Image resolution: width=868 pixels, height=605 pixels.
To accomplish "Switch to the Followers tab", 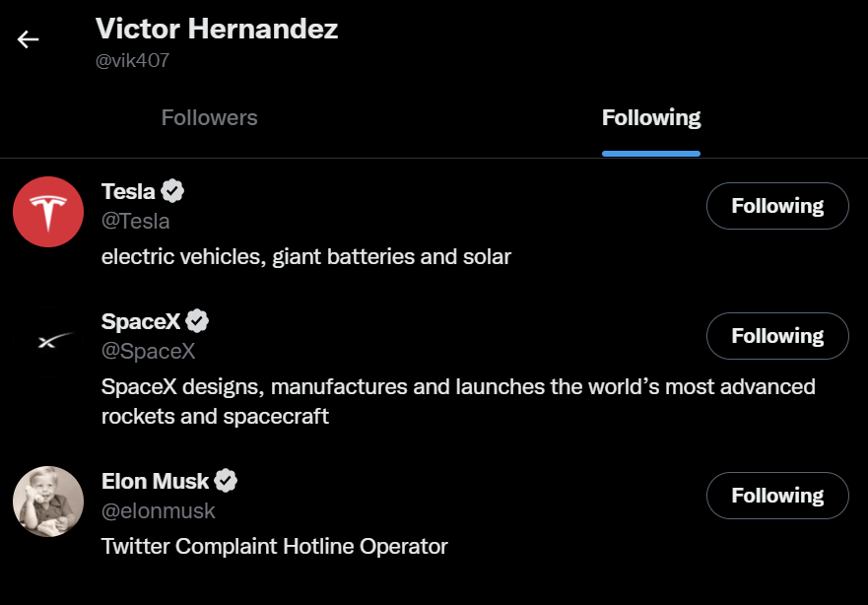I will [x=209, y=117].
